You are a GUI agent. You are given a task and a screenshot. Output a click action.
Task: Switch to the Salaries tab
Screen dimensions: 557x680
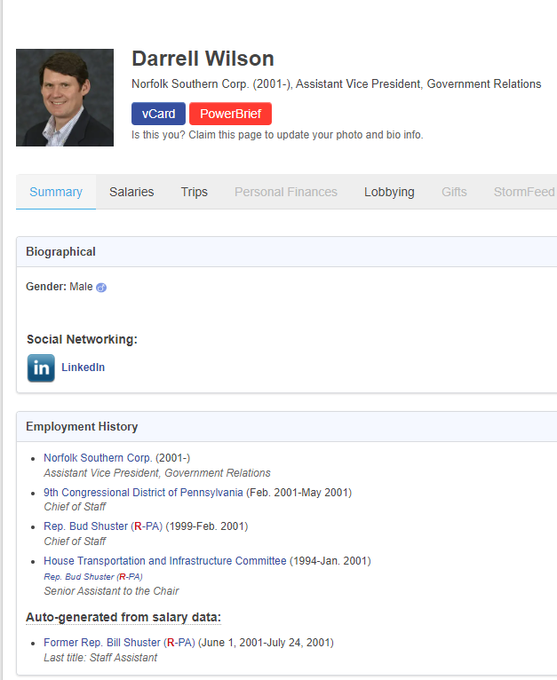point(131,192)
